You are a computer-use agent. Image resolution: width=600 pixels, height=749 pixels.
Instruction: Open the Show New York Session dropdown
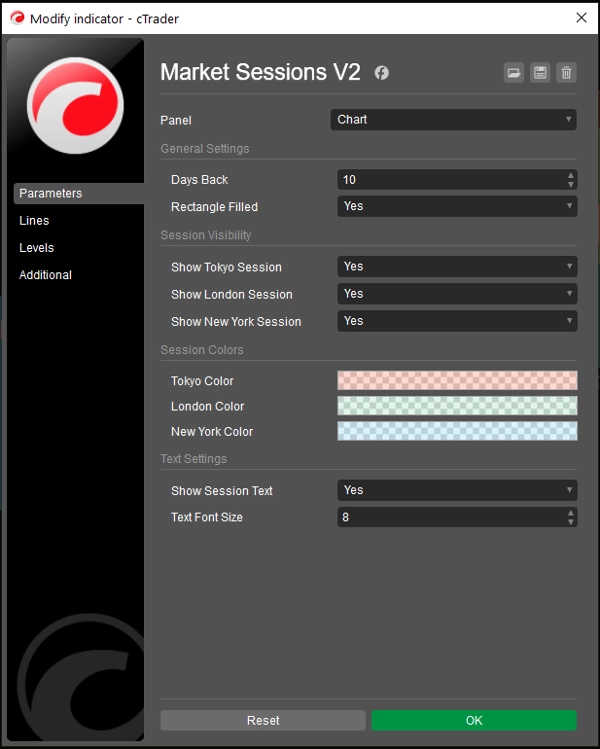(457, 321)
